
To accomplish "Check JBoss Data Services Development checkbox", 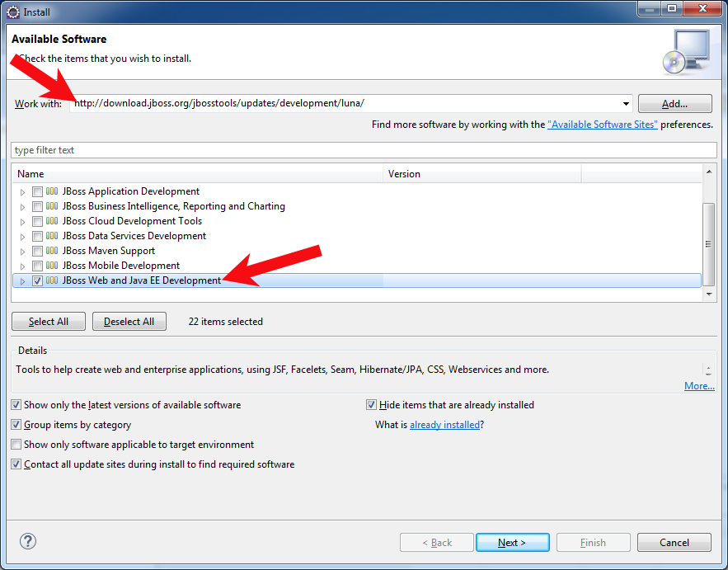I will [38, 236].
